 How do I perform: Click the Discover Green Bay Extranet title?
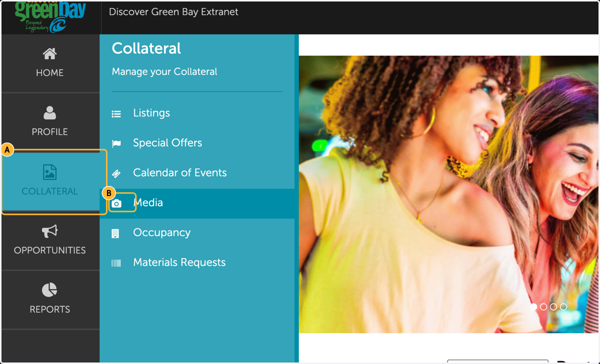pos(173,11)
